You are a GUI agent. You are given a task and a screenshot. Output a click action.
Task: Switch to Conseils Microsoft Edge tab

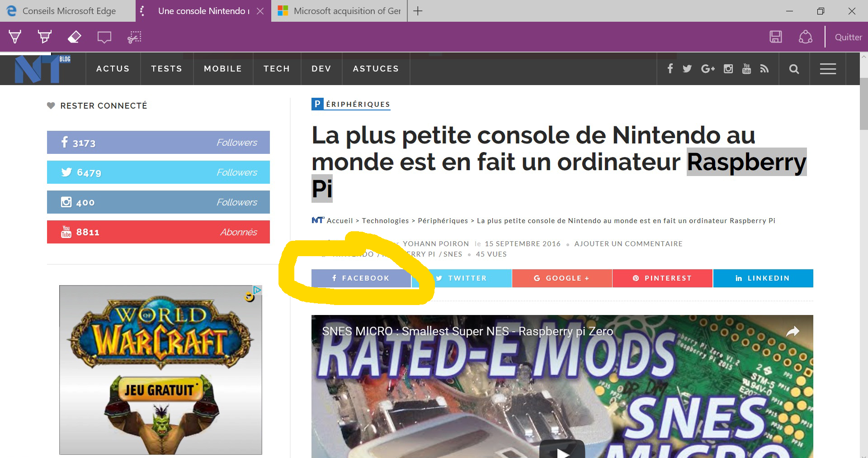click(68, 11)
